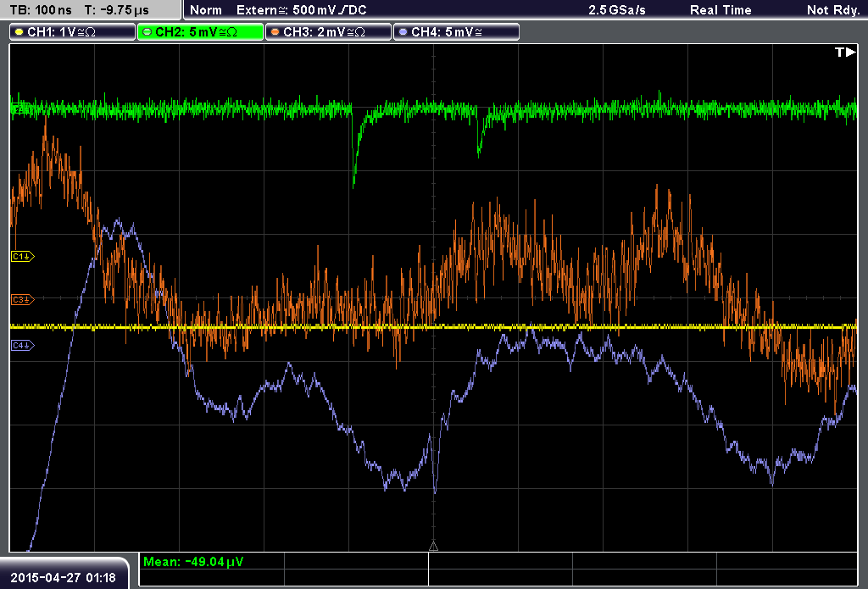Click the Mean: -49.04 µV measurement result
Image resolution: width=868 pixels, height=589 pixels.
click(x=193, y=562)
